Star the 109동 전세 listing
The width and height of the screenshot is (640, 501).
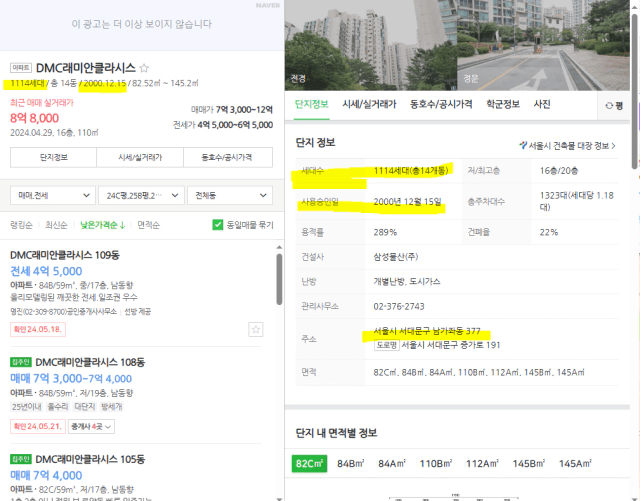(256, 330)
